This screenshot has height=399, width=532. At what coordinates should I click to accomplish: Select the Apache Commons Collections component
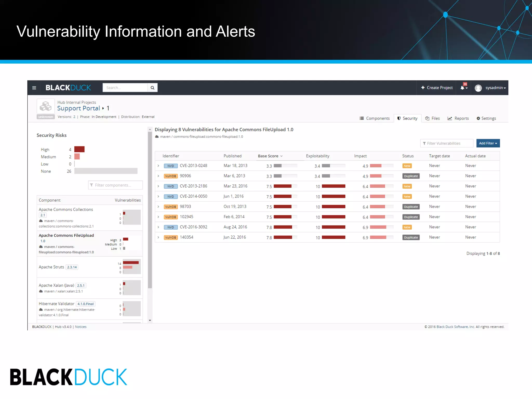click(x=90, y=218)
